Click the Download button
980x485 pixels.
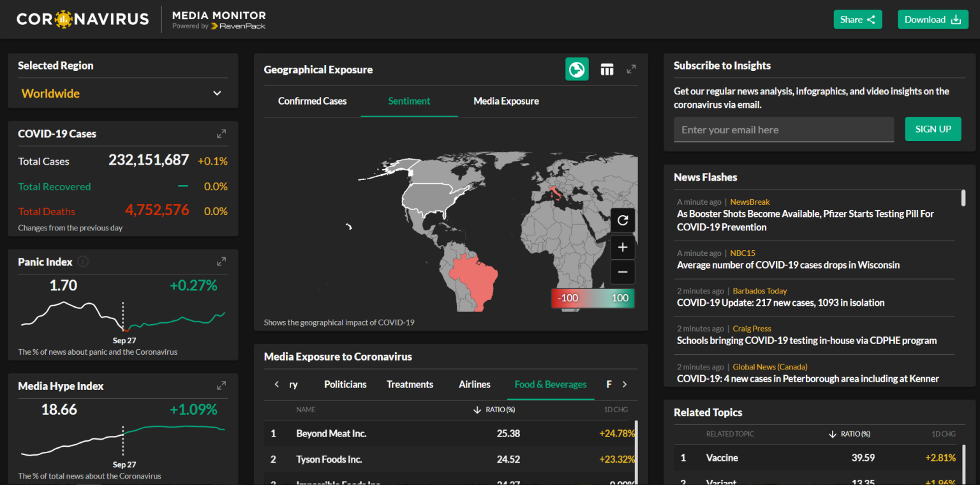pyautogui.click(x=932, y=19)
